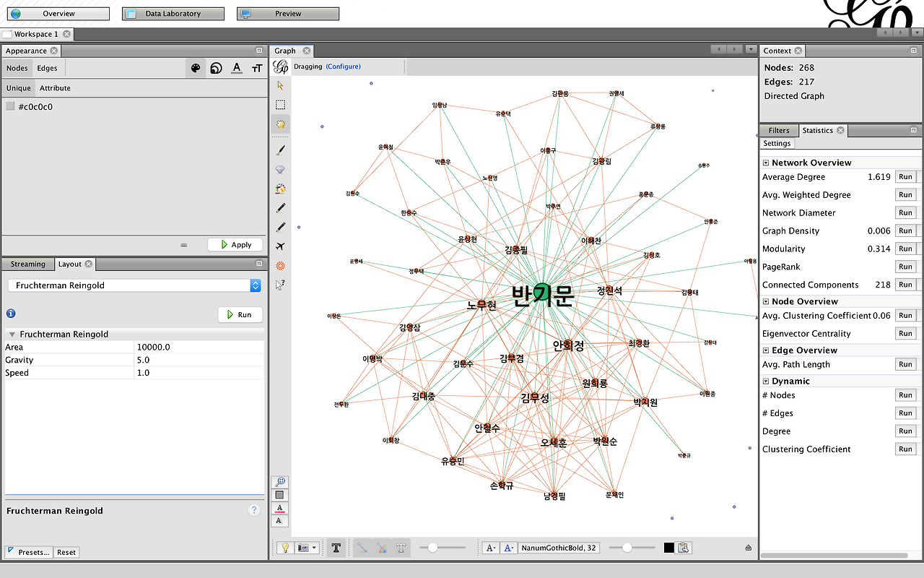This screenshot has height=578, width=924.
Task: Click the label size mode icon
Action: point(491,548)
